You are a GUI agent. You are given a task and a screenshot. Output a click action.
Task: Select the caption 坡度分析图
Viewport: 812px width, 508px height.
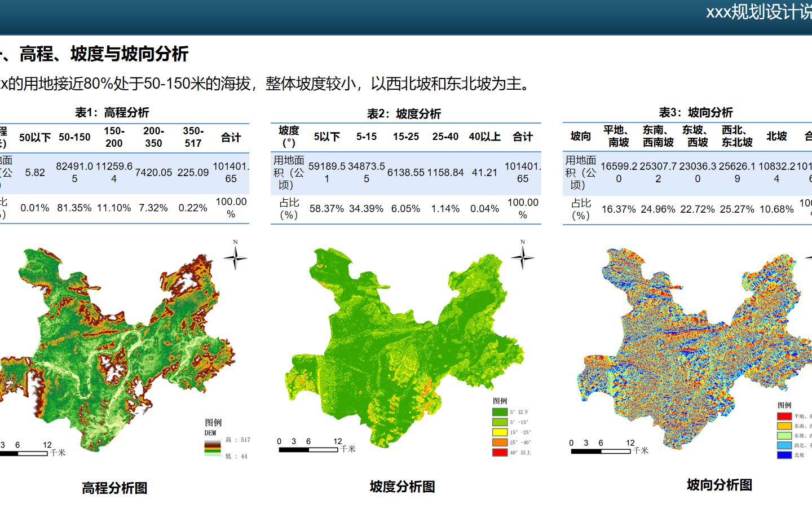[x=403, y=487]
